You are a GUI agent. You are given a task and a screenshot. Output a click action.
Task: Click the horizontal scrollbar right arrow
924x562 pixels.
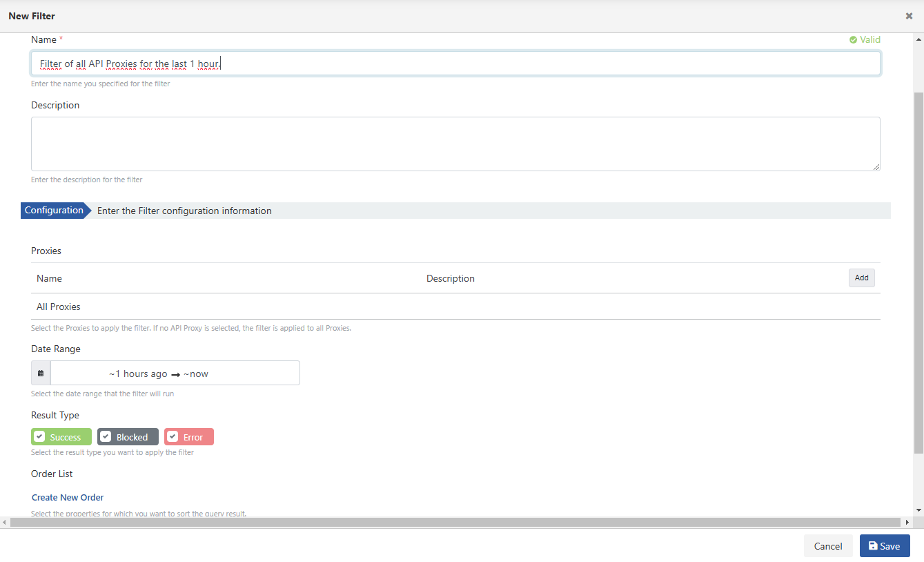[x=907, y=523]
